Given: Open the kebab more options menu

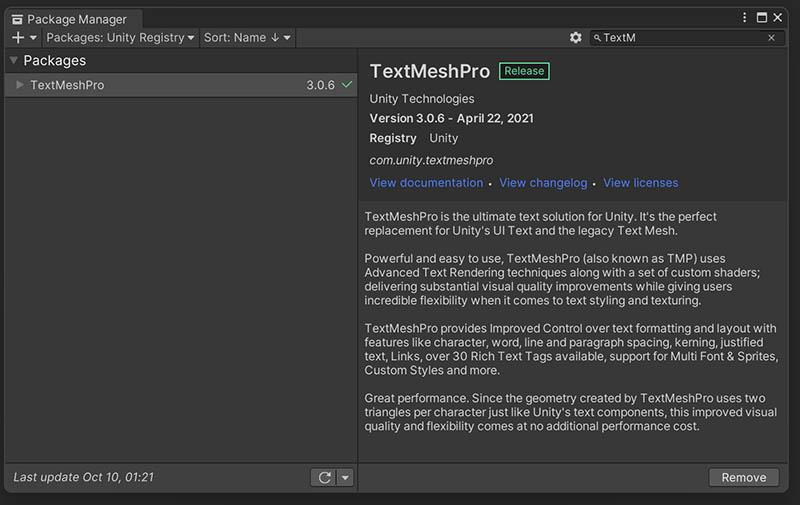Looking at the screenshot, I should pyautogui.click(x=744, y=18).
